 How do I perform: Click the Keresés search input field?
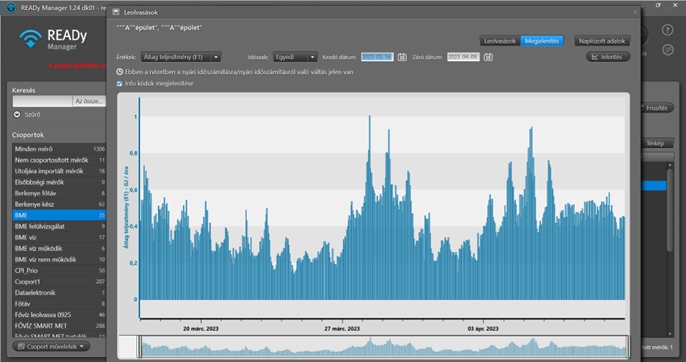tap(42, 101)
